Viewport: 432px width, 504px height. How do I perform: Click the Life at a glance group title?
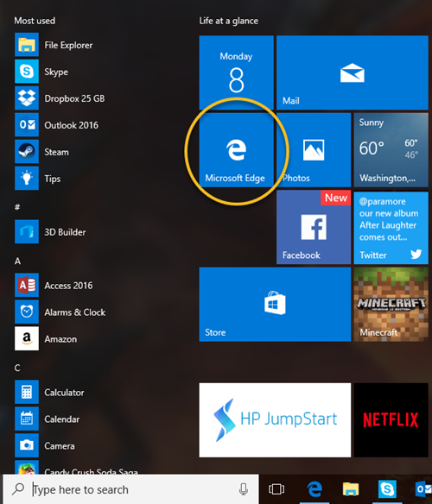229,21
